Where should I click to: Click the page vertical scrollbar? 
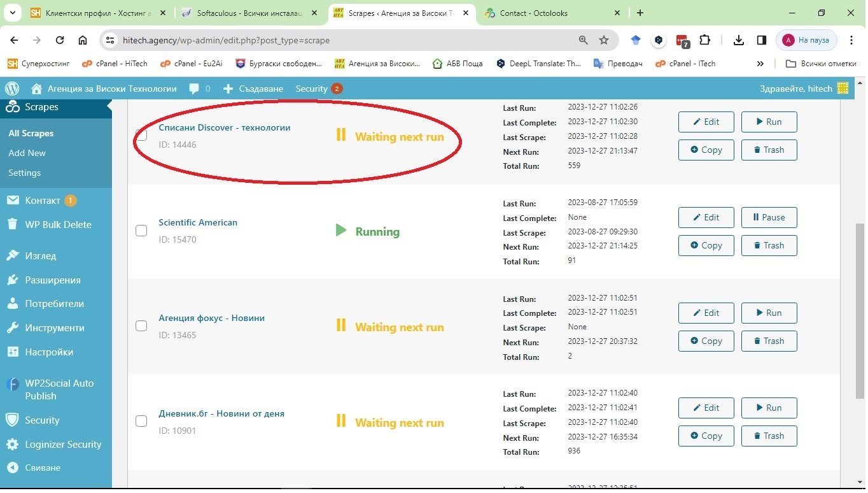860,287
